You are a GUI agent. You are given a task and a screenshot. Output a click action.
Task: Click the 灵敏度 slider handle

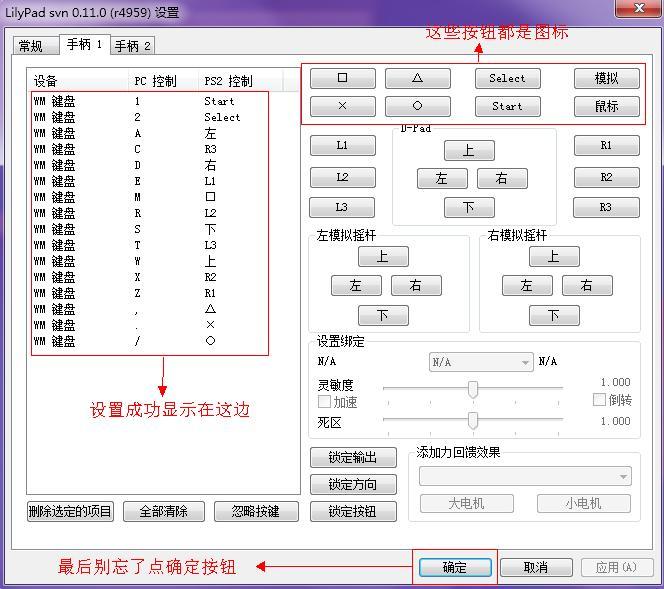coord(473,389)
